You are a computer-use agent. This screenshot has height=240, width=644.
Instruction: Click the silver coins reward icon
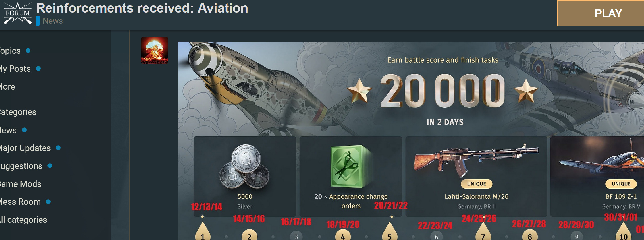click(245, 167)
